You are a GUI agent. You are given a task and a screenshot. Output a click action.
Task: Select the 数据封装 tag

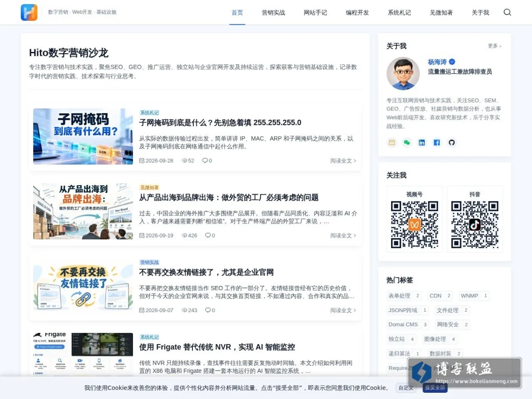(445, 354)
